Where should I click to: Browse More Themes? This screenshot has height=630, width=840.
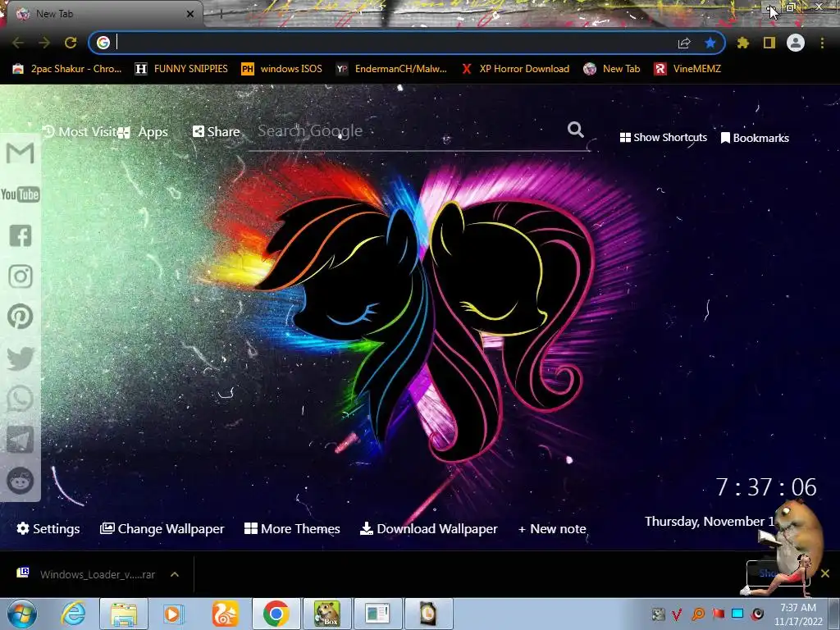coord(292,529)
